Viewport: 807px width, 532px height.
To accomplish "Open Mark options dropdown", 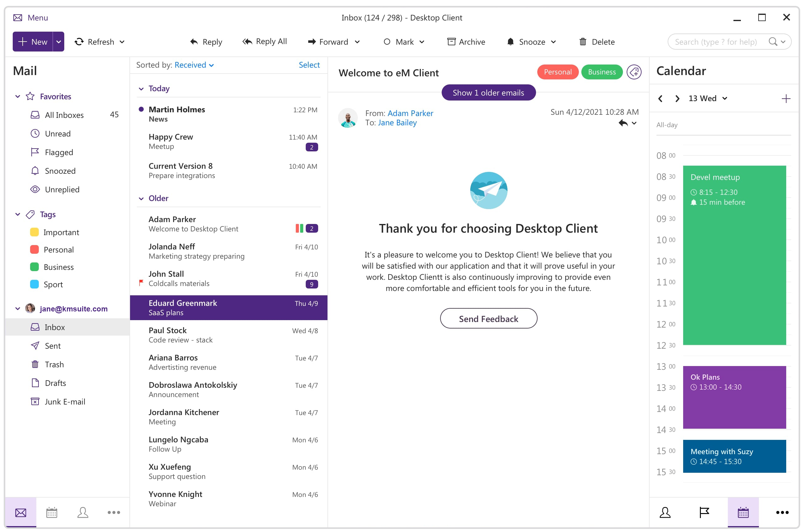I will click(x=422, y=42).
